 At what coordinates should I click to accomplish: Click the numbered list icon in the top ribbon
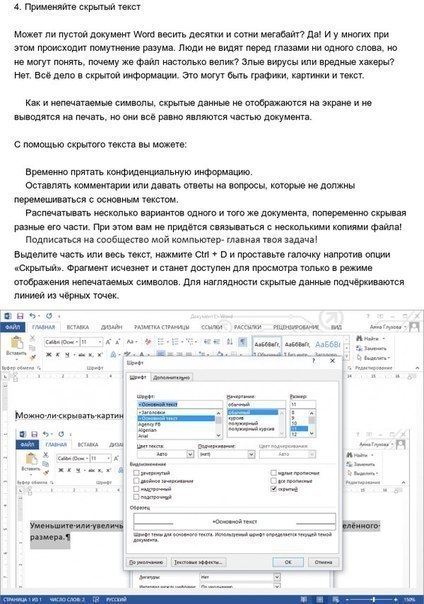[175, 342]
